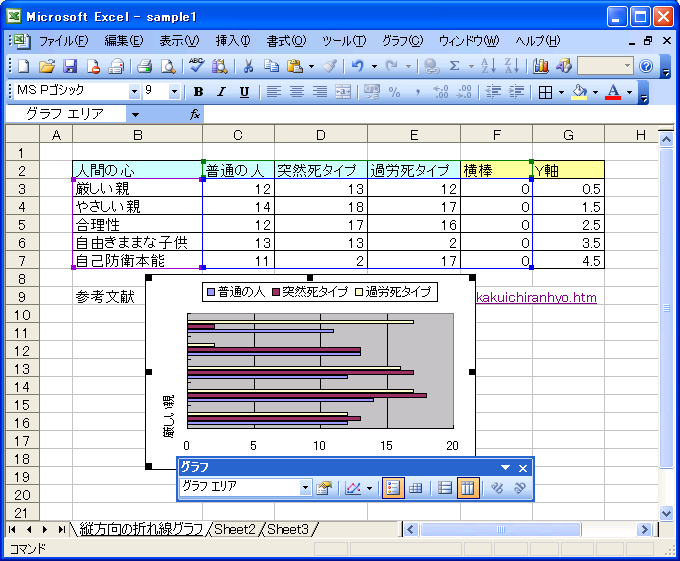Toggle Underline formatting
The width and height of the screenshot is (680, 561).
coord(245,91)
